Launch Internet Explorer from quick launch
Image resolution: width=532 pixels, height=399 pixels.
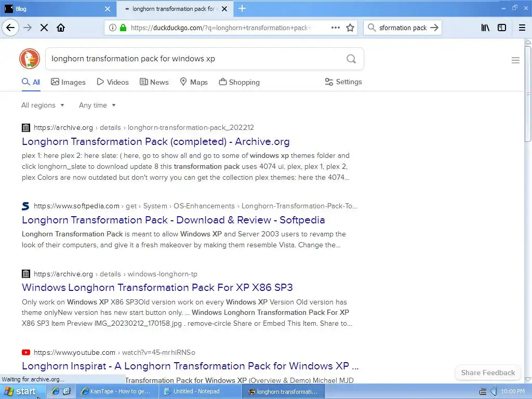point(55,392)
